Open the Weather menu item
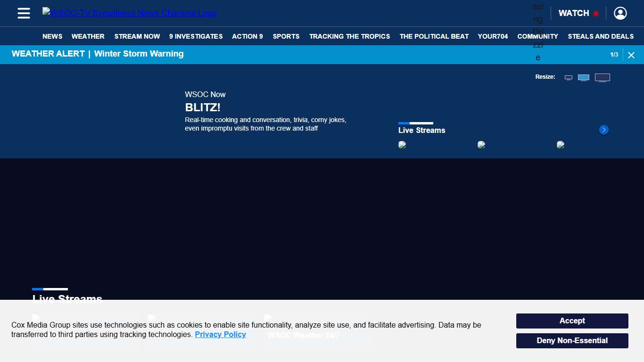Image resolution: width=644 pixels, height=362 pixels. pyautogui.click(x=88, y=36)
